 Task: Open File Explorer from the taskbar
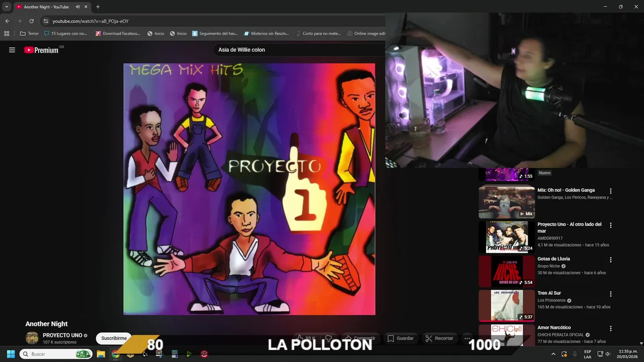point(101,354)
